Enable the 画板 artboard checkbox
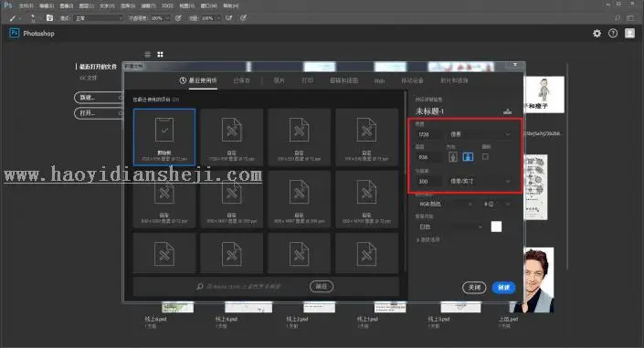This screenshot has width=644, height=348. point(485,156)
